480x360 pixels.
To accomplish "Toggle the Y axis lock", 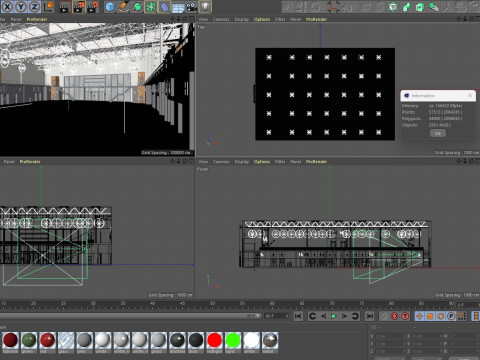I will (x=21, y=6).
